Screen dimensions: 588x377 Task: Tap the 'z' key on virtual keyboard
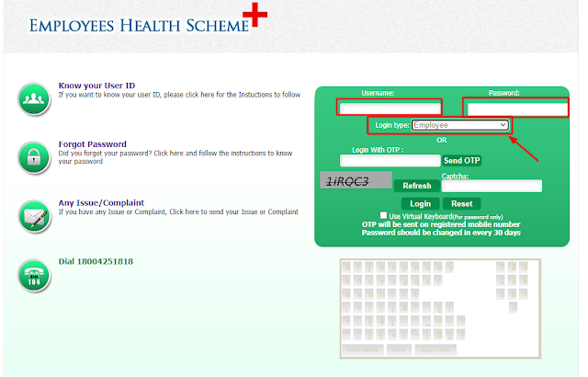coord(426,280)
